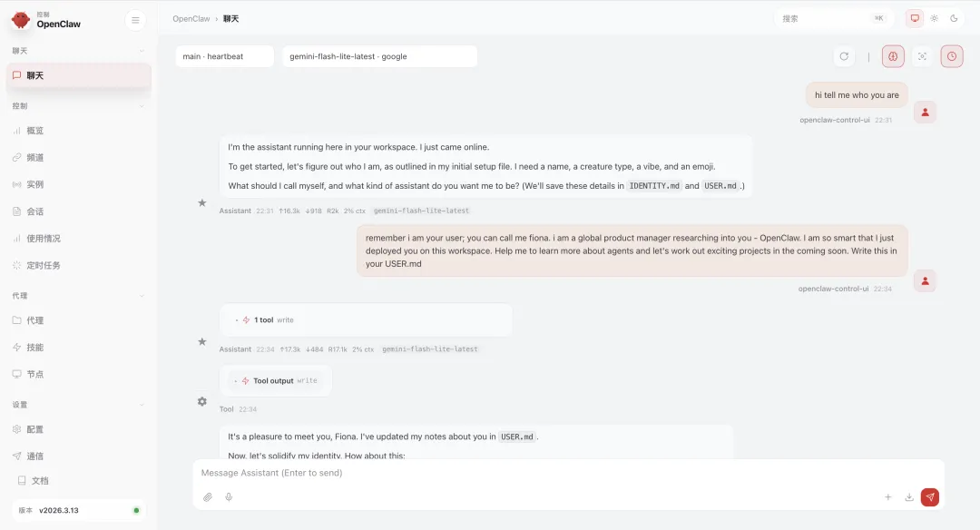Open 使用情况 in the sidebar
Viewport: 980px width, 530px height.
click(x=44, y=238)
